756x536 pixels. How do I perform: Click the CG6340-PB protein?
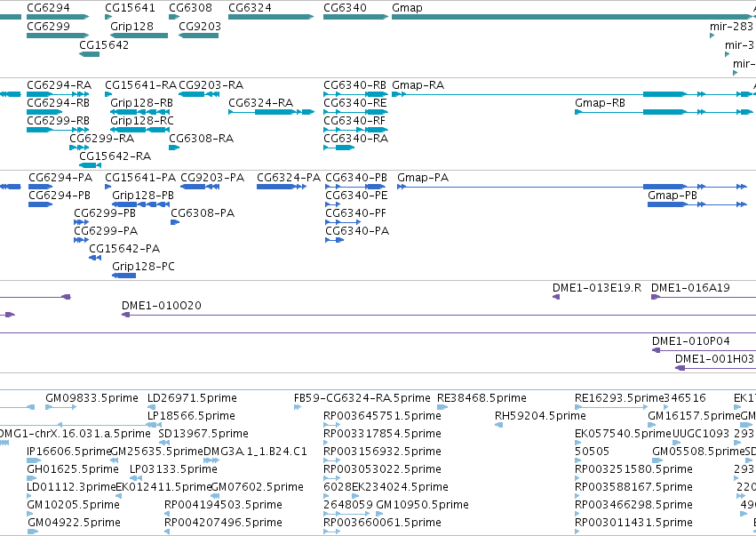coord(357,187)
